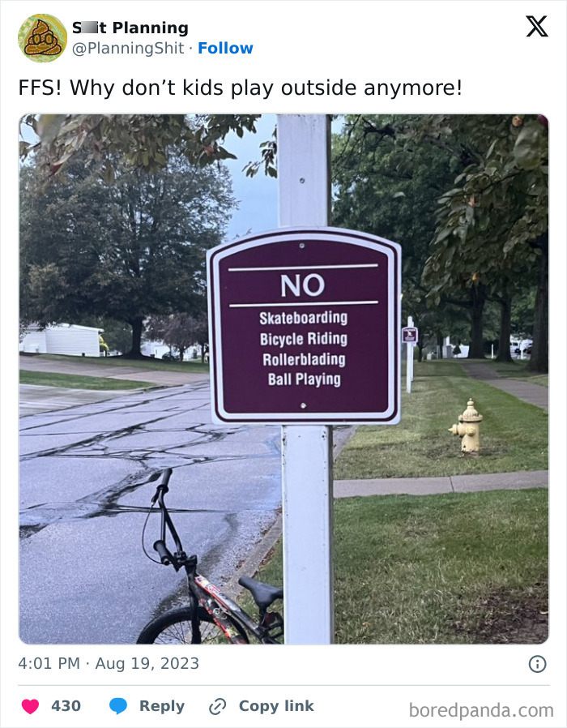Screen dimensions: 567x728
Task: Follow the Planning account
Action: point(225,48)
